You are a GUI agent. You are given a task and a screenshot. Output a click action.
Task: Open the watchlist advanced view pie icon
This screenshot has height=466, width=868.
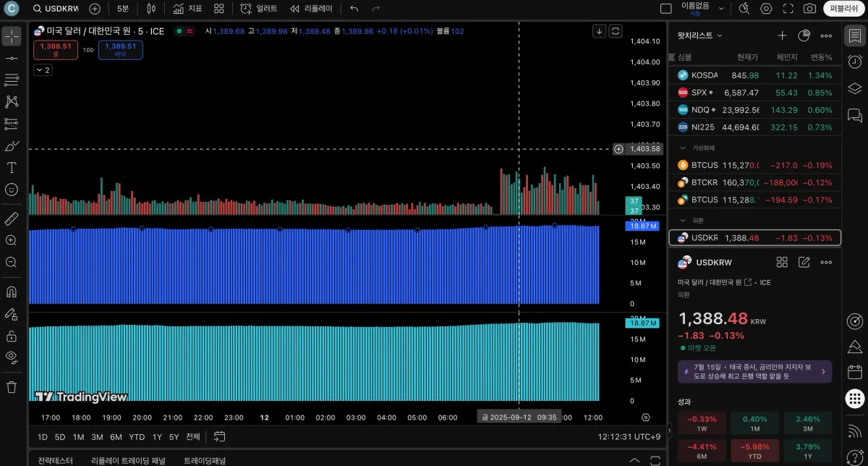click(x=804, y=35)
